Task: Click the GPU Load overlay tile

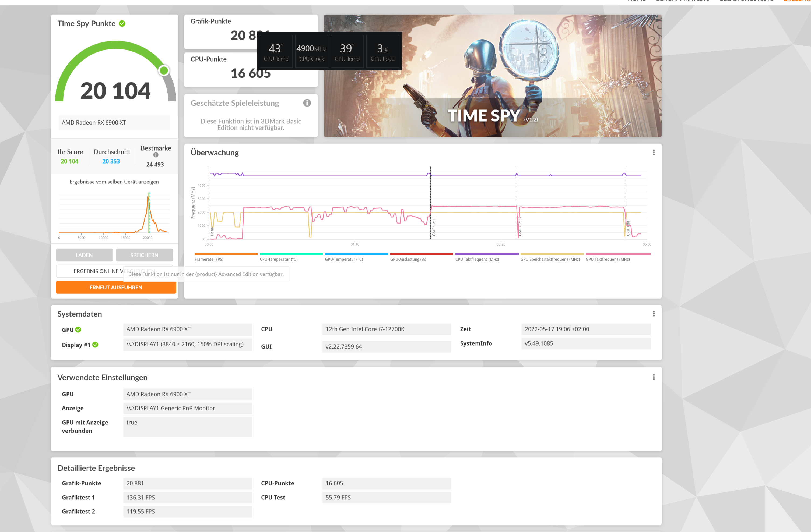Action: [382, 51]
